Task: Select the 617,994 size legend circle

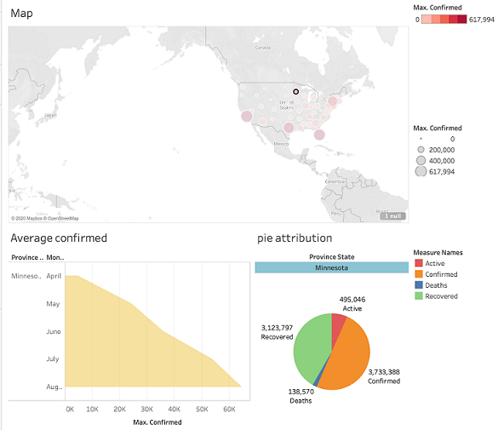Action: [421, 171]
